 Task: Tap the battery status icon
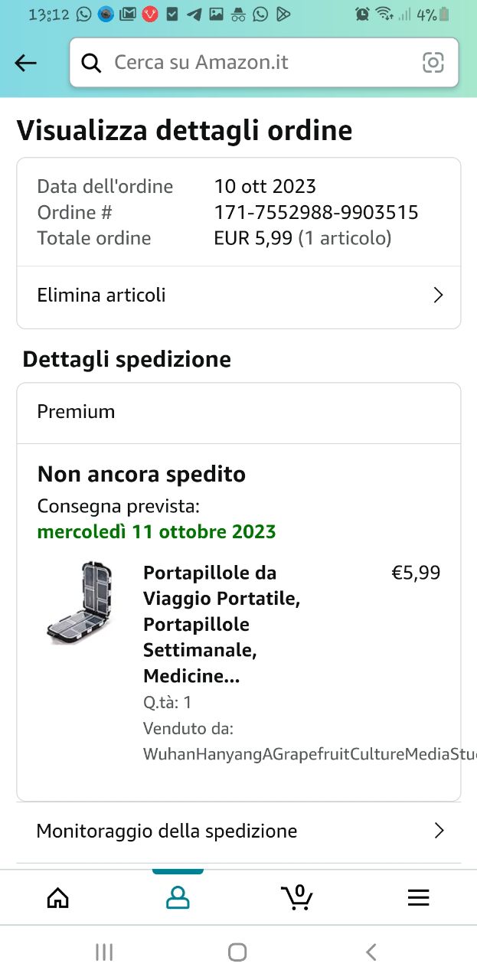point(445,15)
